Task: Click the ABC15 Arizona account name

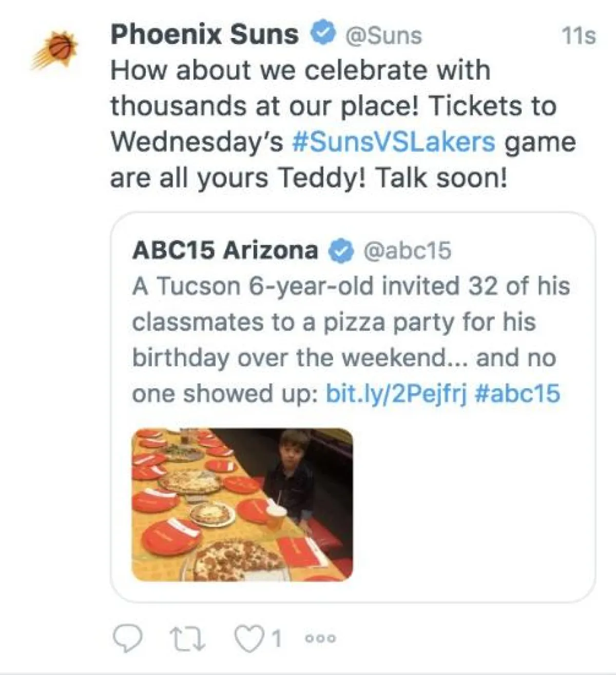Action: click(x=225, y=250)
